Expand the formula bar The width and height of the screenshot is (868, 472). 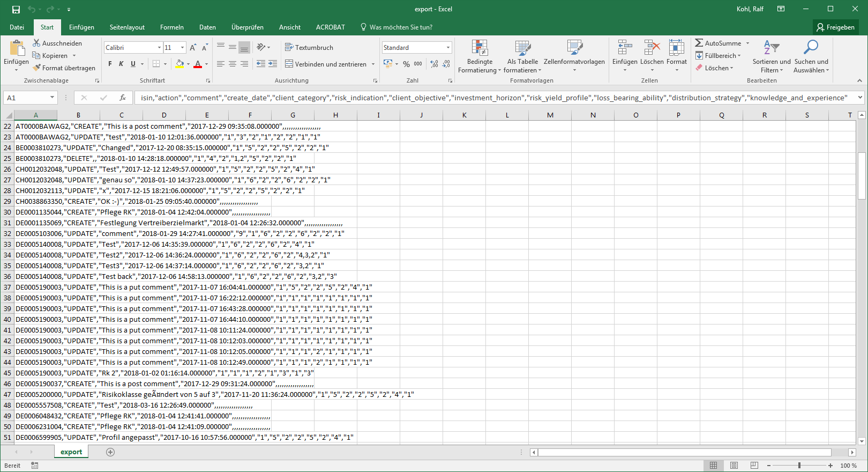tap(860, 98)
